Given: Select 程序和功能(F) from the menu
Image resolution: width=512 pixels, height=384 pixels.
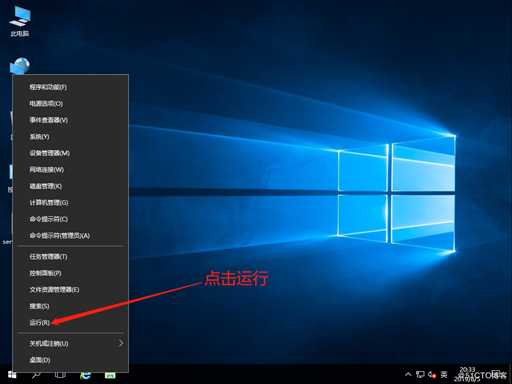Looking at the screenshot, I should click(70, 87).
